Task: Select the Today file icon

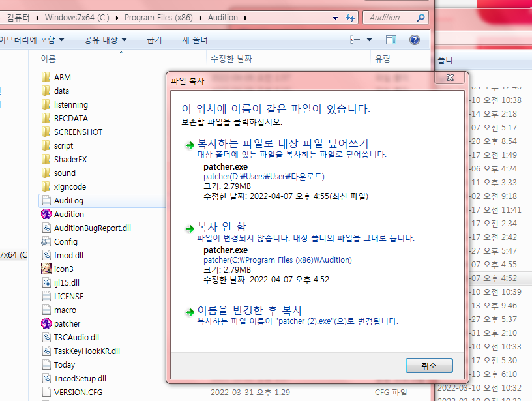Action: pos(46,364)
